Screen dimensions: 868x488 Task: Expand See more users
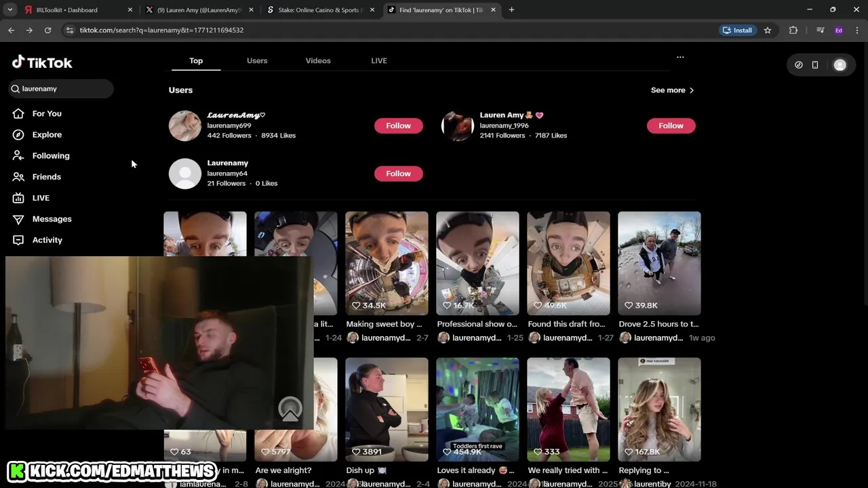coord(673,90)
